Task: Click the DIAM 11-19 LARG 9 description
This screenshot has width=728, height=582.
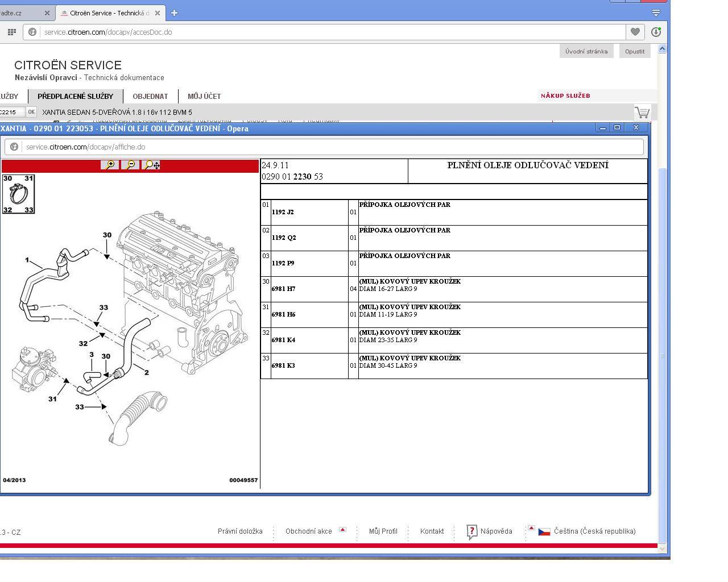Action: [x=388, y=314]
